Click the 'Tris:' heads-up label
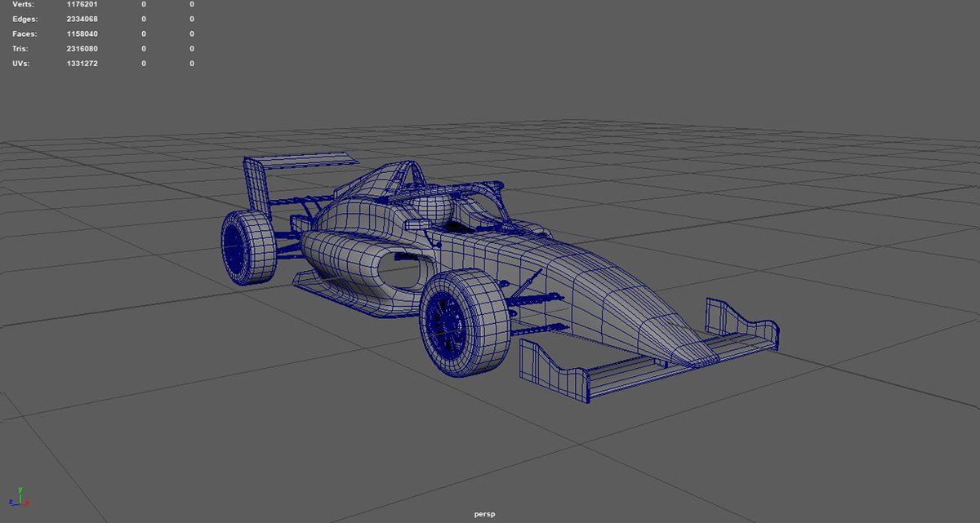Screen dimensions: 980x523 (22, 48)
